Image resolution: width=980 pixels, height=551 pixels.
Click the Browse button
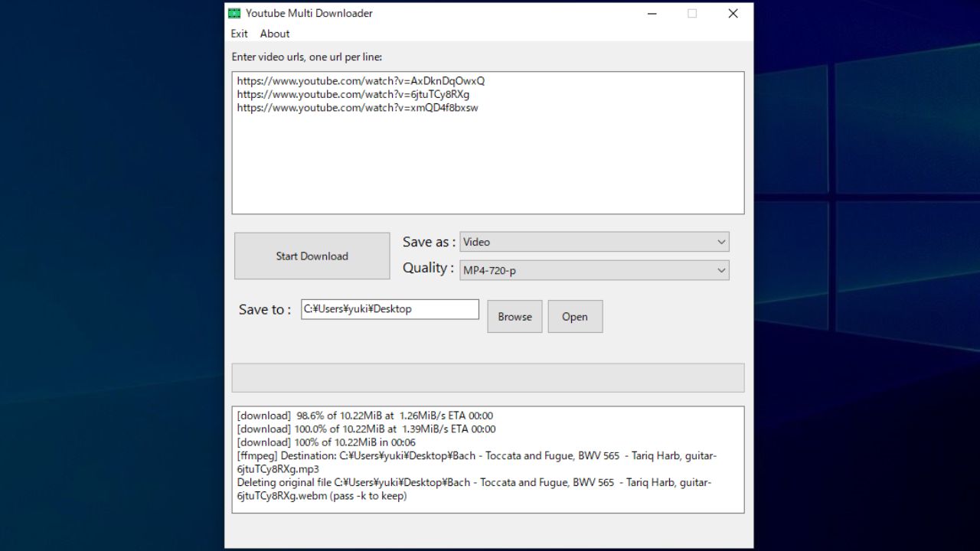coord(514,316)
